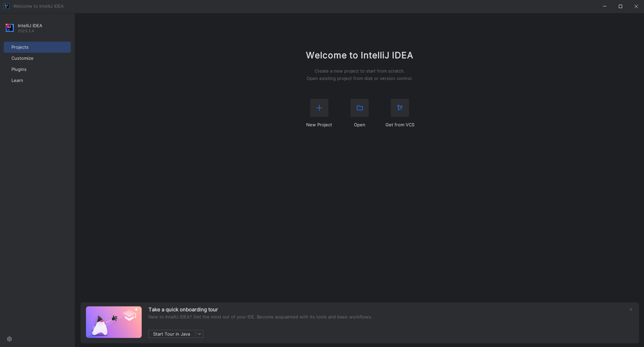Click the Get from VCS branch icon
The width and height of the screenshot is (644, 347).
point(400,108)
